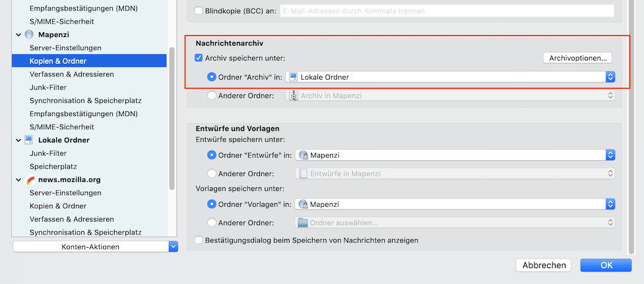Click the Mapenzi icon in Vorlagen dropdown

tap(304, 204)
